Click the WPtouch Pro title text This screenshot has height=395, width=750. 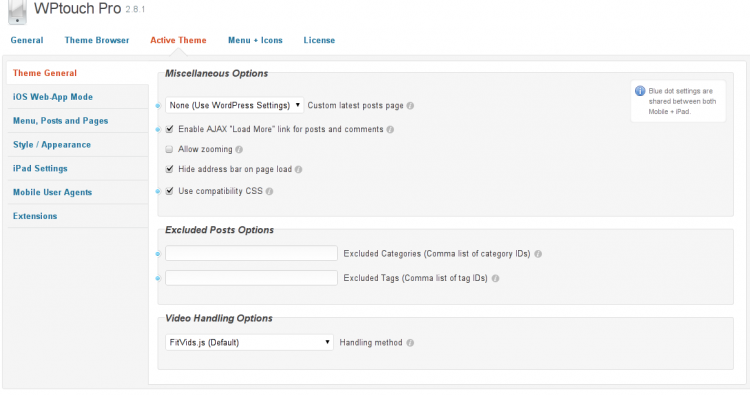[x=77, y=9]
